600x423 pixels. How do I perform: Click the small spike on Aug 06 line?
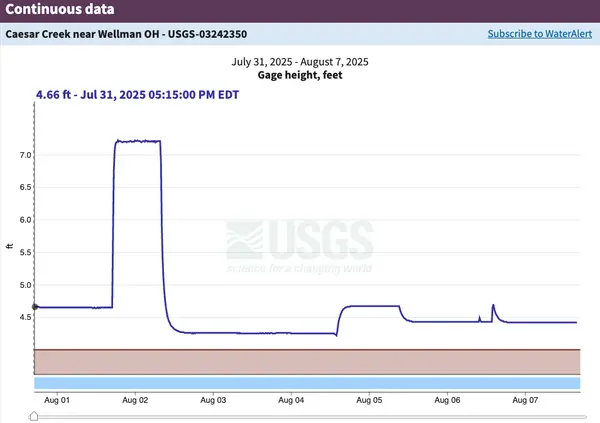click(493, 306)
